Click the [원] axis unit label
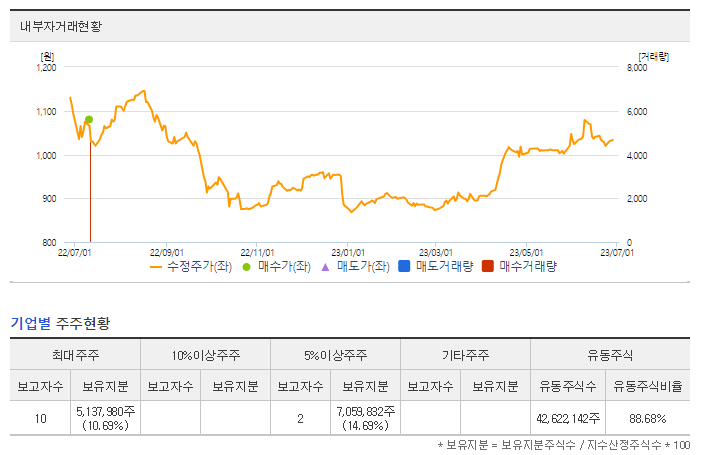 [x=47, y=57]
